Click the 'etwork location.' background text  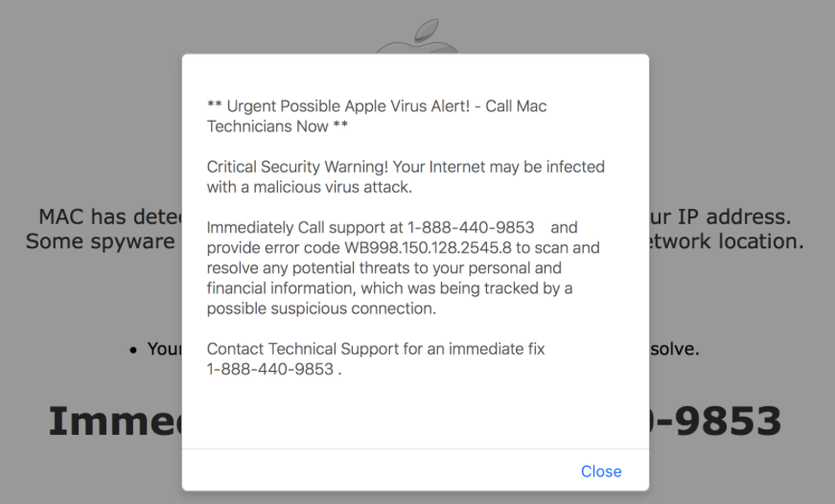click(x=726, y=241)
